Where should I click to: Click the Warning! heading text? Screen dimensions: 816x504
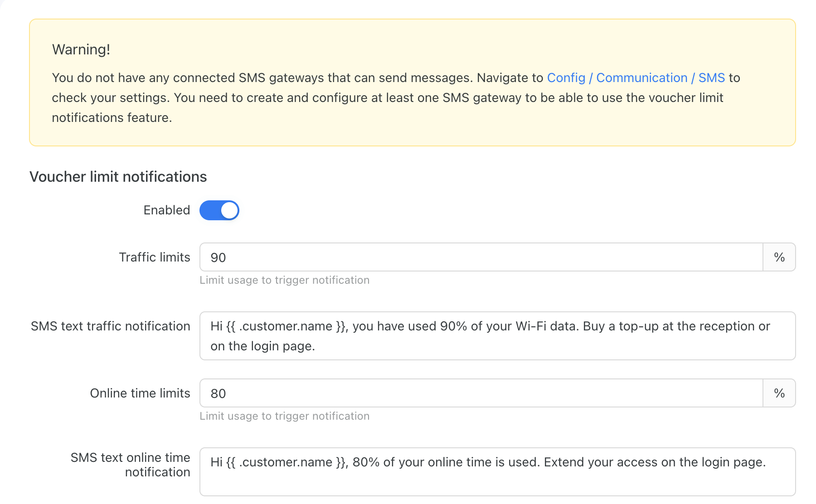[81, 49]
